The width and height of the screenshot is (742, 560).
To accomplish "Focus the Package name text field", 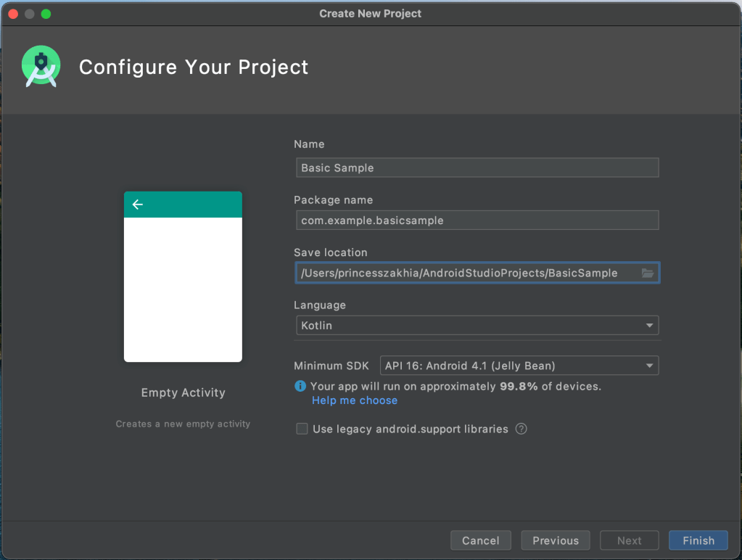I will (x=477, y=221).
